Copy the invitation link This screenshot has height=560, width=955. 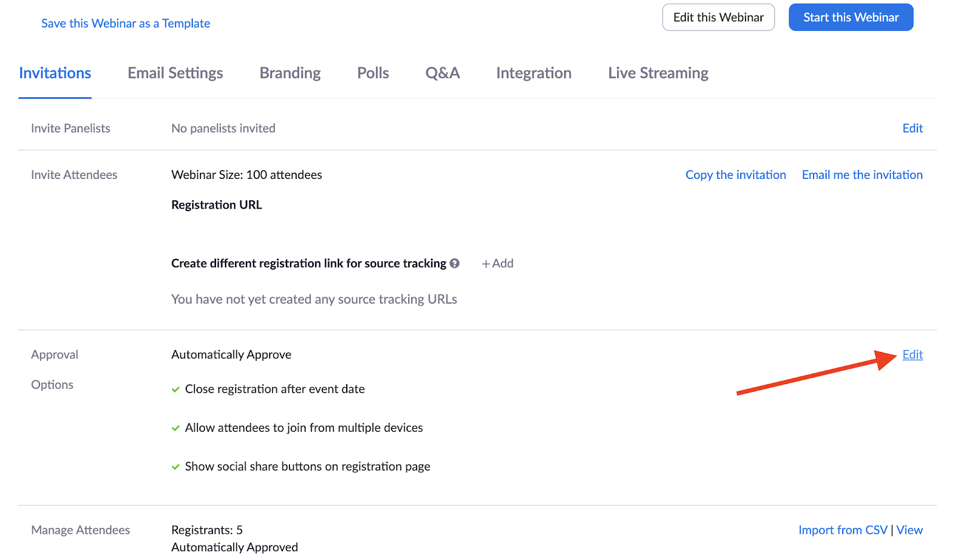click(x=735, y=175)
